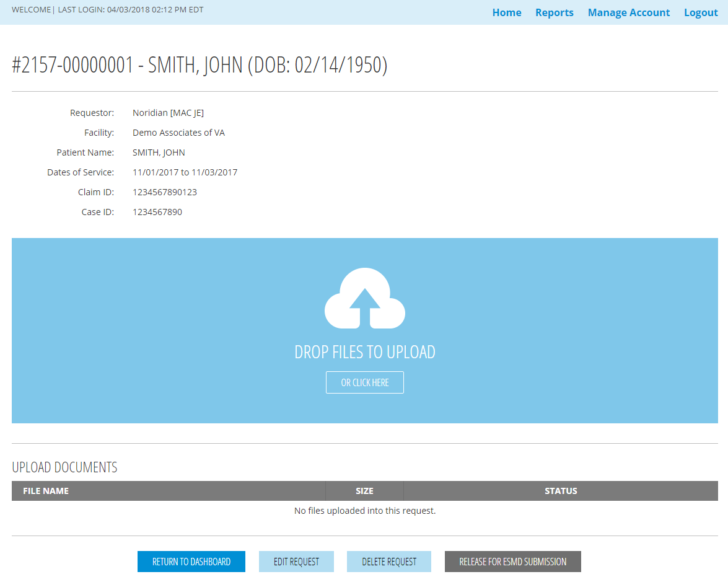
Task: Navigate to Home in the top menu
Action: (x=507, y=12)
